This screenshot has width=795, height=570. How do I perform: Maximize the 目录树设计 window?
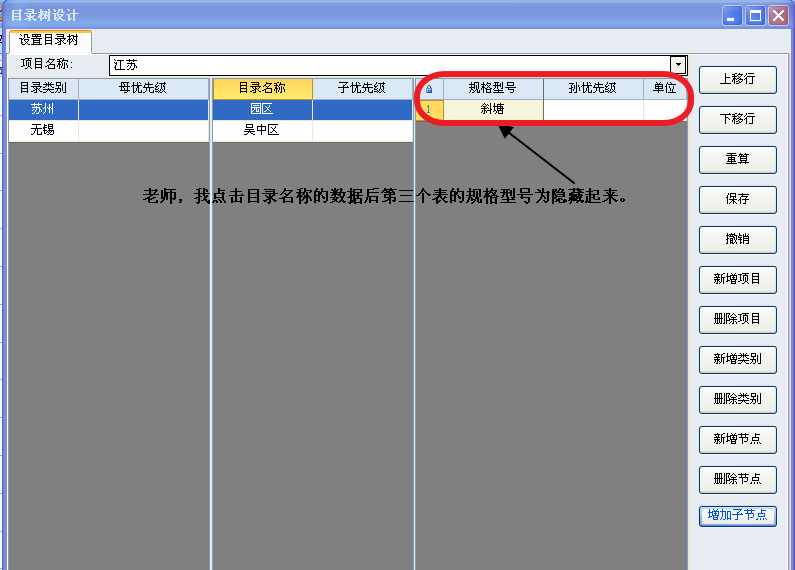(x=755, y=16)
